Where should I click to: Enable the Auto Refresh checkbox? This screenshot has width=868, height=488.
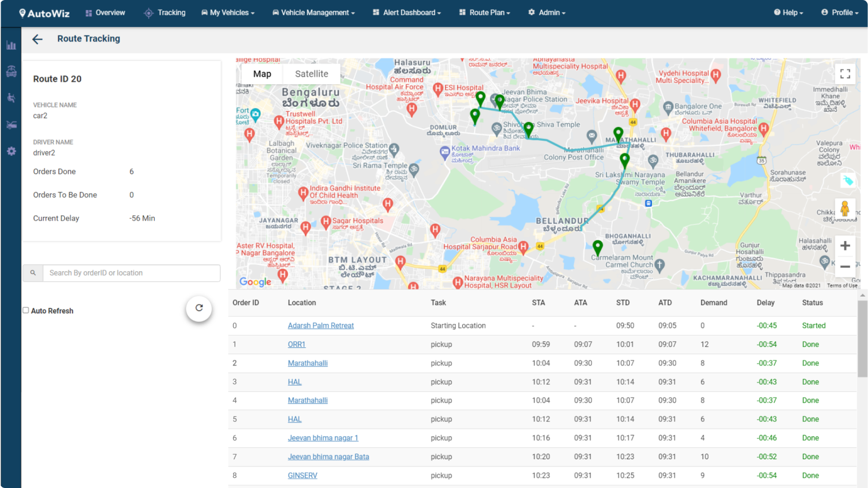pyautogui.click(x=26, y=310)
